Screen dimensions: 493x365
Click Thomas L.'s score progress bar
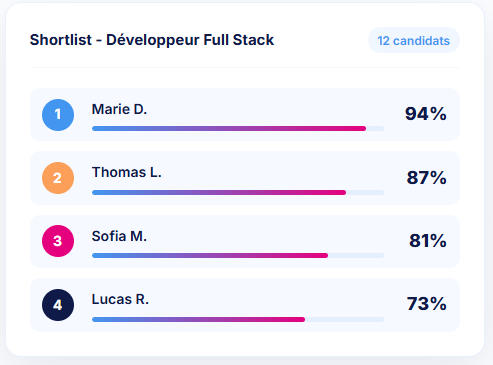tap(238, 192)
